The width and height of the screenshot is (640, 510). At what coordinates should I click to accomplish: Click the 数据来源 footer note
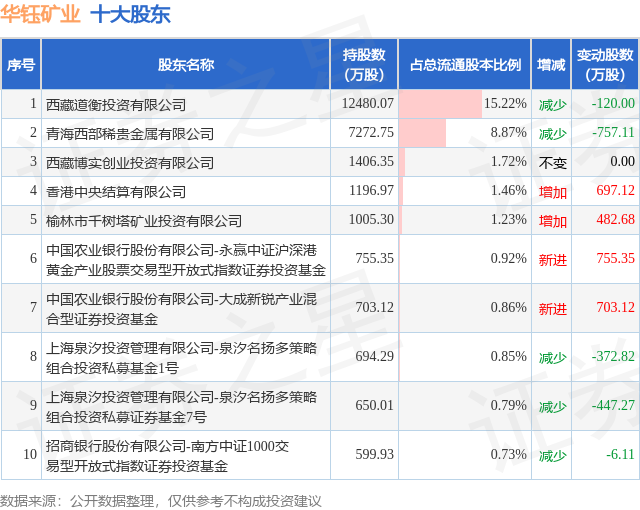point(161,501)
